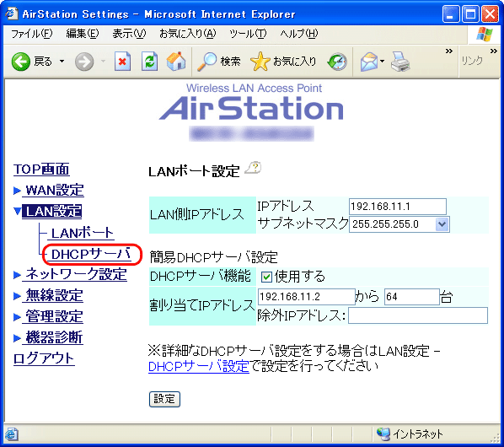Go to the Home page icon

176,61
